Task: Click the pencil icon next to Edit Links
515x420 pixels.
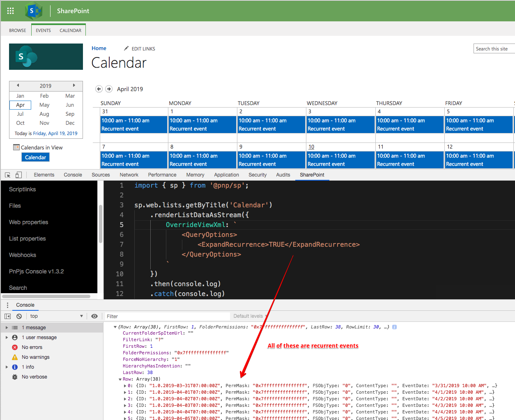Action: click(x=126, y=48)
